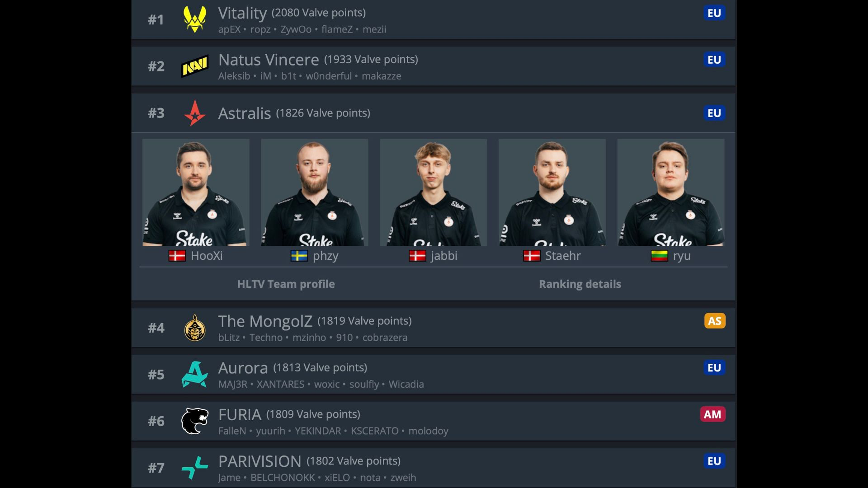Click the Vitality bee logo
The image size is (868, 488).
(x=195, y=19)
